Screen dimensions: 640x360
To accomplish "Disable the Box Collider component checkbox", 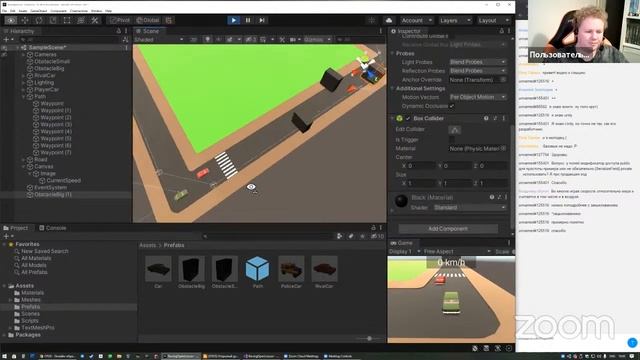I will 408,118.
